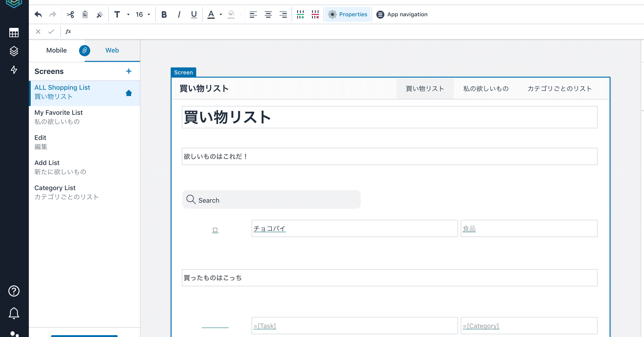644x337 pixels.
Task: Toggle underline formatting
Action: (x=194, y=14)
